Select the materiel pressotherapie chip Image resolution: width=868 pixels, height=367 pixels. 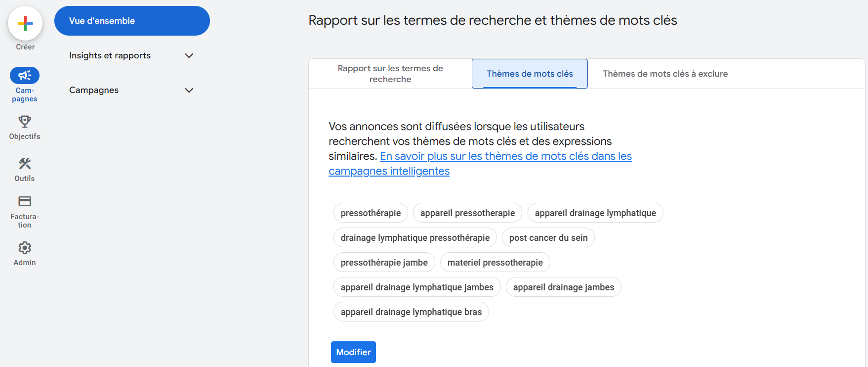pos(495,263)
